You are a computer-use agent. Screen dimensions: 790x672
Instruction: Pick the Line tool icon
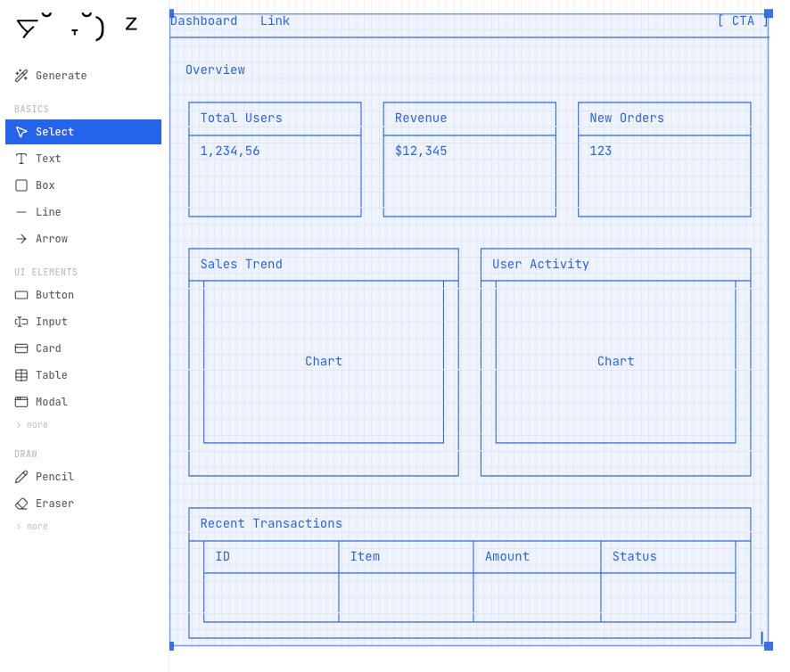pyautogui.click(x=21, y=212)
